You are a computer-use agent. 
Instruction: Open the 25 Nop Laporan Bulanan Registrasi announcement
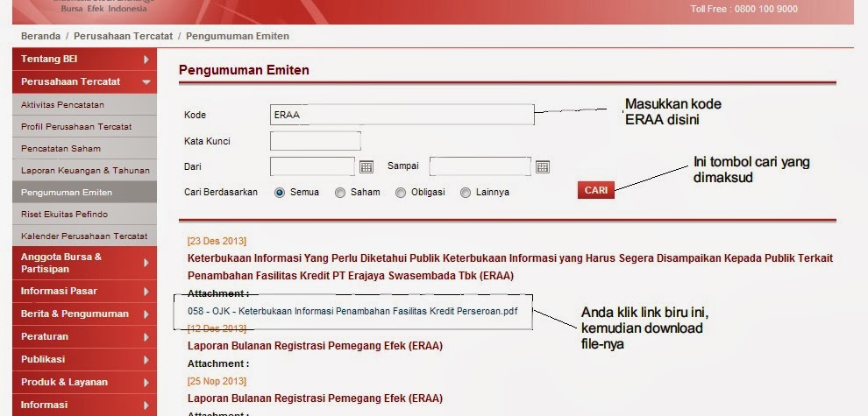point(315,398)
